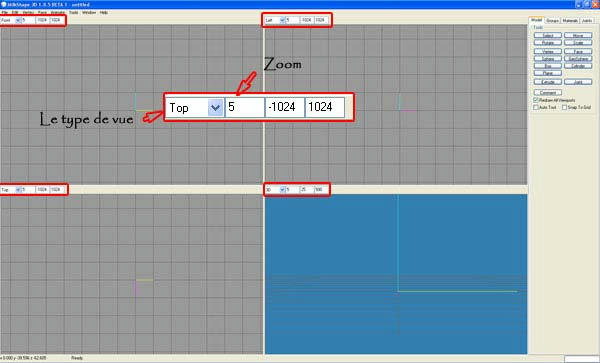Viewport: 600px width, 363px height.
Task: Click the zoom field of 3D viewport
Action: tap(292, 189)
